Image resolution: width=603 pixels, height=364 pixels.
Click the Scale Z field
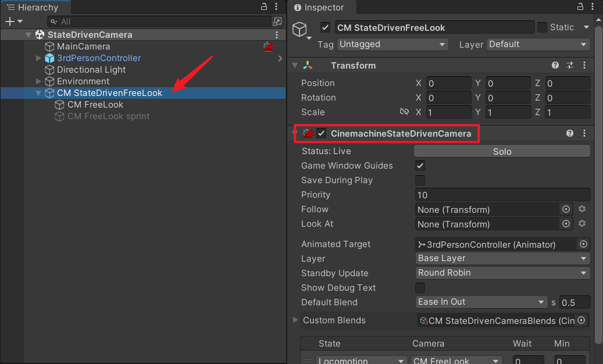(x=568, y=112)
